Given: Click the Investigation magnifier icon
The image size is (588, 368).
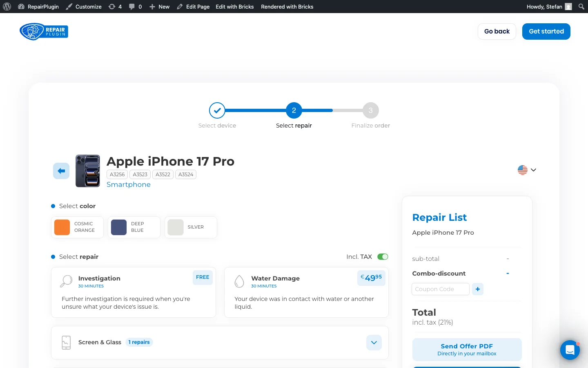Looking at the screenshot, I should click(x=66, y=281).
